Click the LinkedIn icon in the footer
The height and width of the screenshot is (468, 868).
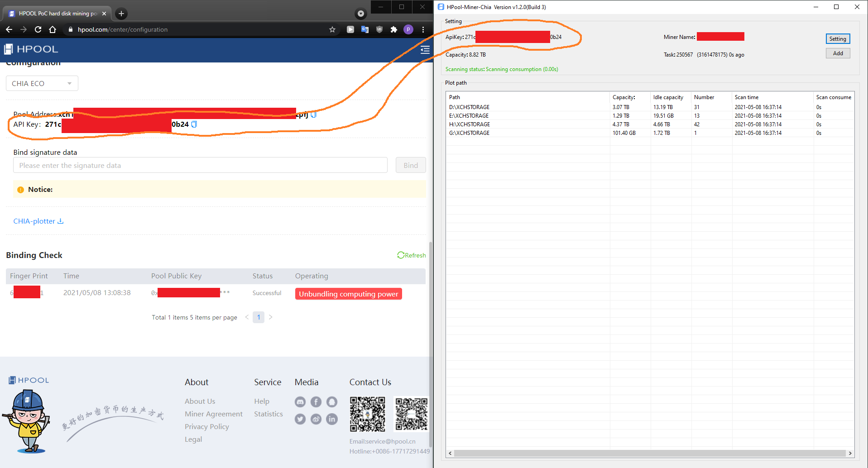coord(331,419)
